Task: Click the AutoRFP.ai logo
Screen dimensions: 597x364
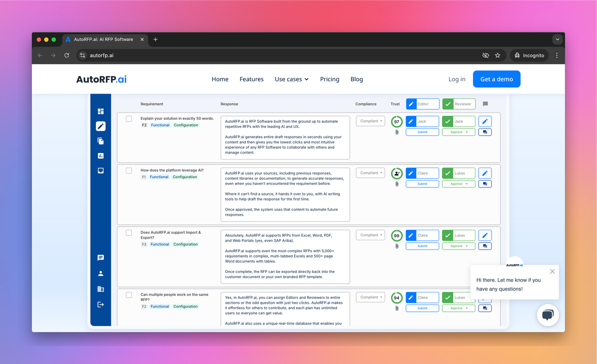Action: [101, 79]
